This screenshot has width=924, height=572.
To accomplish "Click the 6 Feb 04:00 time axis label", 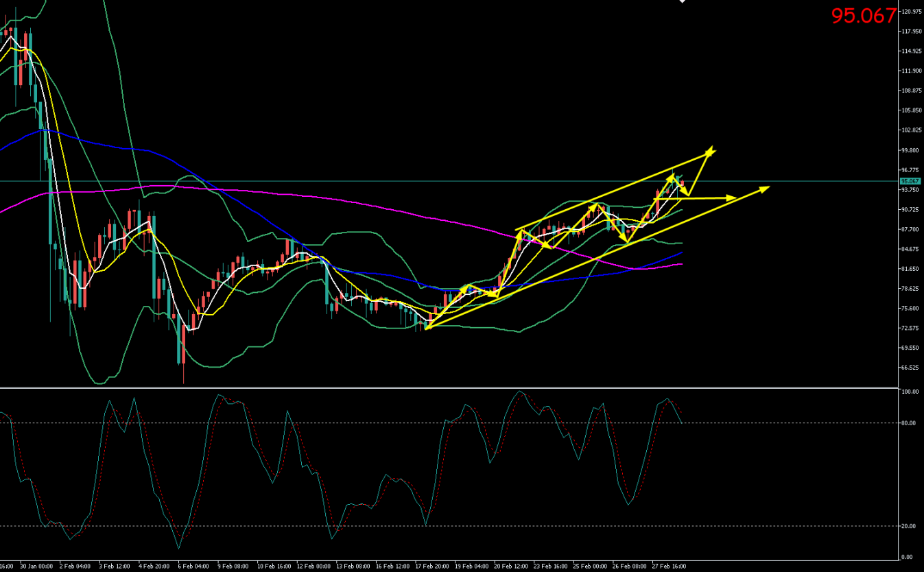I will pos(193,567).
